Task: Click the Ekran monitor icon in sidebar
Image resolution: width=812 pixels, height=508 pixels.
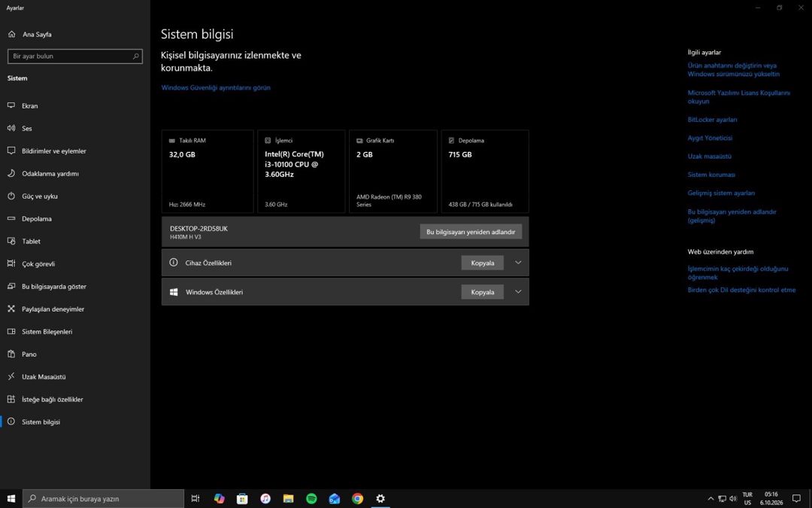Action: click(x=11, y=105)
